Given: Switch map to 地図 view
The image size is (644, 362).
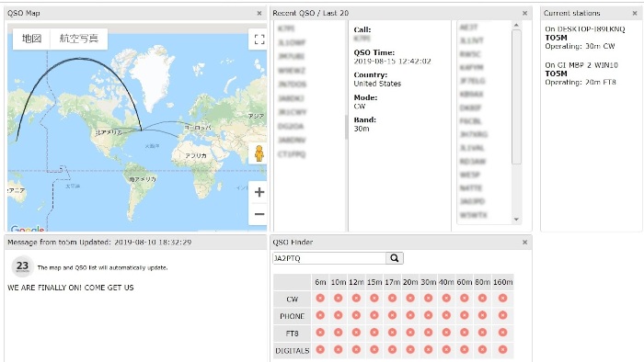Looking at the screenshot, I should point(31,39).
